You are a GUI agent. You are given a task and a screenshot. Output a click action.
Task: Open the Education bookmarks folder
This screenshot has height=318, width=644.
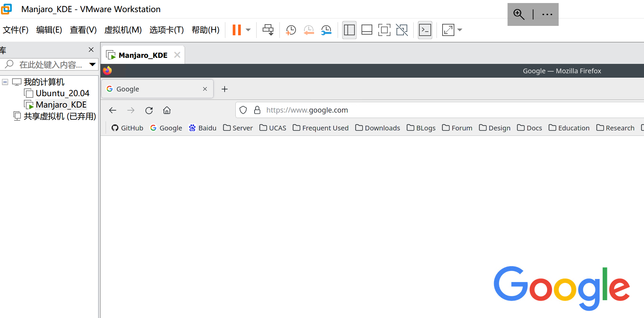[x=569, y=128]
